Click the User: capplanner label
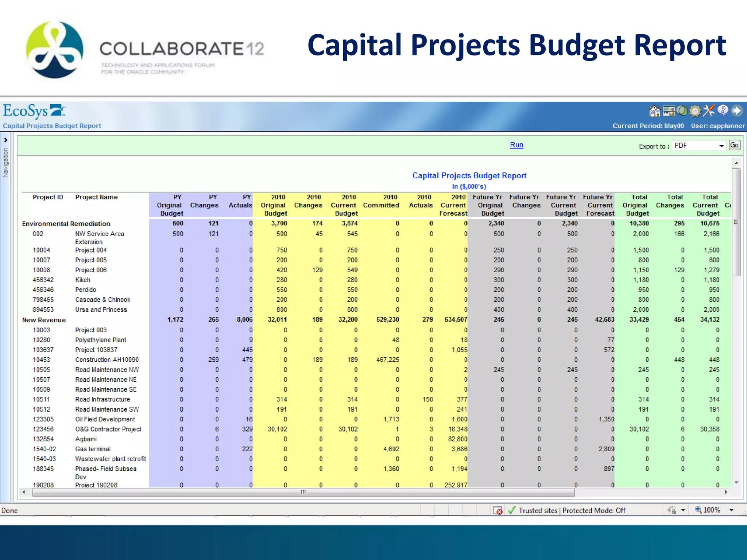 tap(718, 126)
